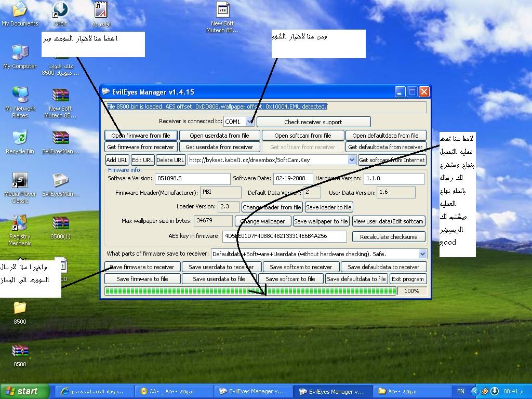Click Recalculate checksums

click(389, 236)
